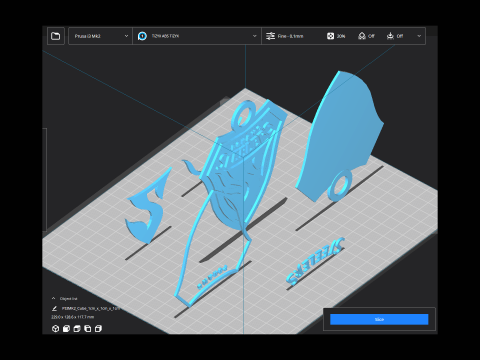Click the Fine 0.1mm profile label

click(291, 36)
